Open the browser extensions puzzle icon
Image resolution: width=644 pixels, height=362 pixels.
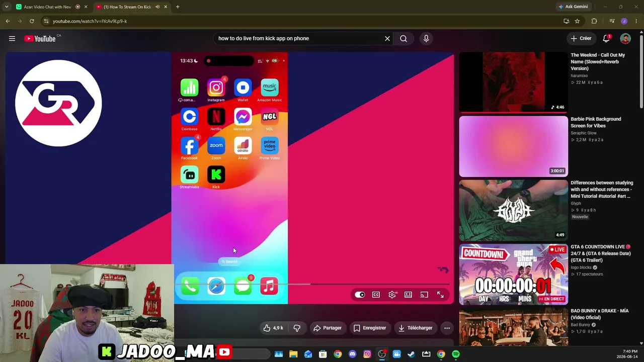point(594,21)
